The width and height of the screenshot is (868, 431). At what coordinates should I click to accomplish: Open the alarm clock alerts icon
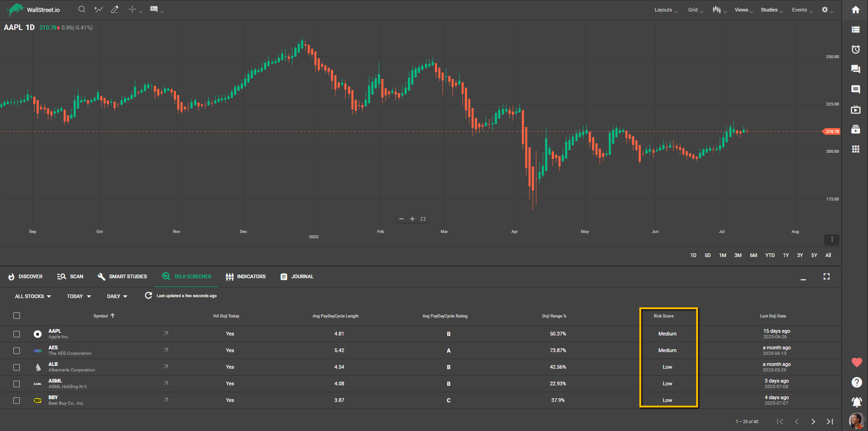(856, 49)
